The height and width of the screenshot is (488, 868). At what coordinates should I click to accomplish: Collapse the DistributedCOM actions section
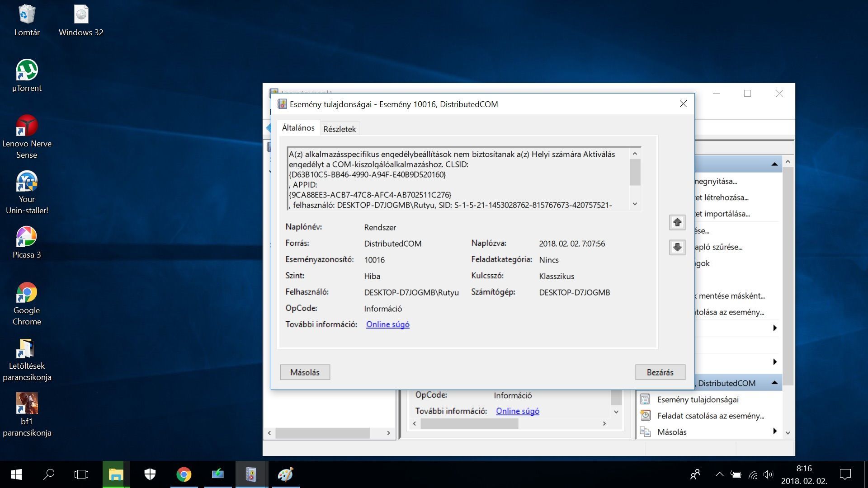pyautogui.click(x=774, y=383)
